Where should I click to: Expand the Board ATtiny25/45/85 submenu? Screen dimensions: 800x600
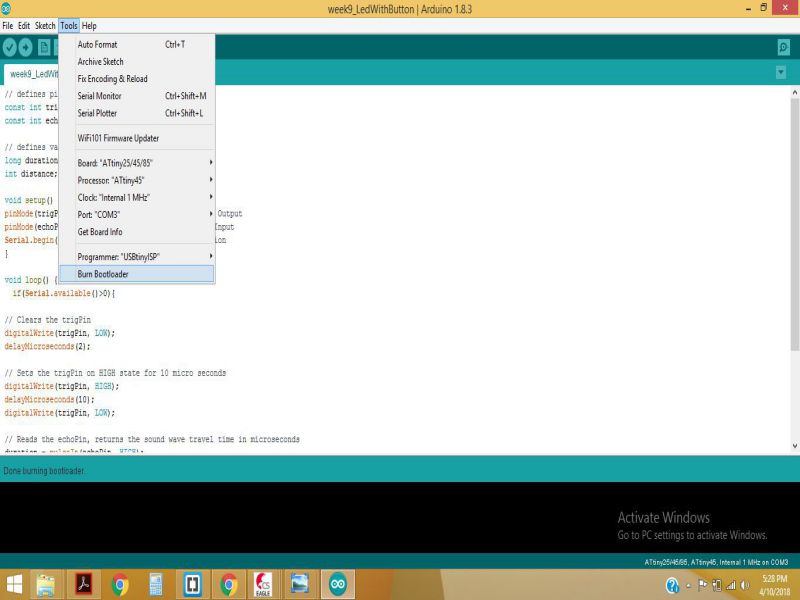tap(137, 163)
